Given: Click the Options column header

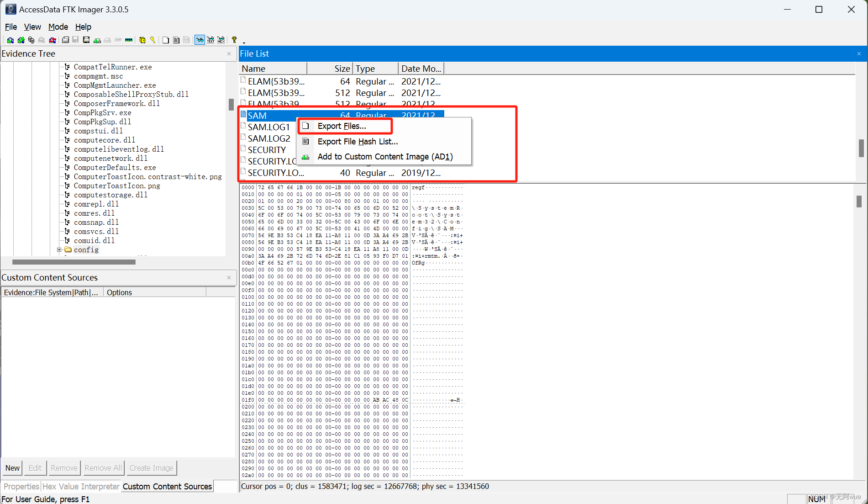Looking at the screenshot, I should click(155, 292).
